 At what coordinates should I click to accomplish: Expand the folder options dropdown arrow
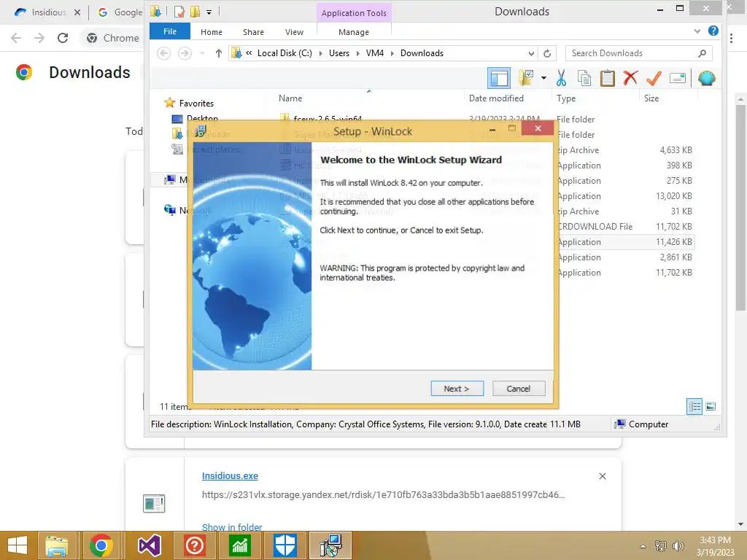tap(543, 78)
